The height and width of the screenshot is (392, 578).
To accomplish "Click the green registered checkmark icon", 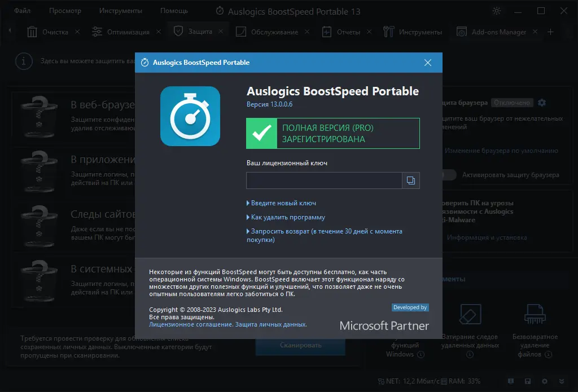I will 261,133.
